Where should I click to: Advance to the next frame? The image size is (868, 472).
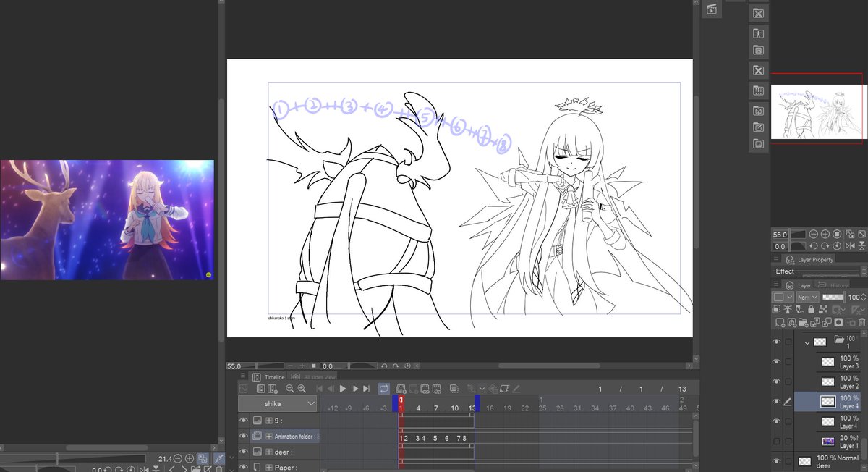[x=355, y=389]
